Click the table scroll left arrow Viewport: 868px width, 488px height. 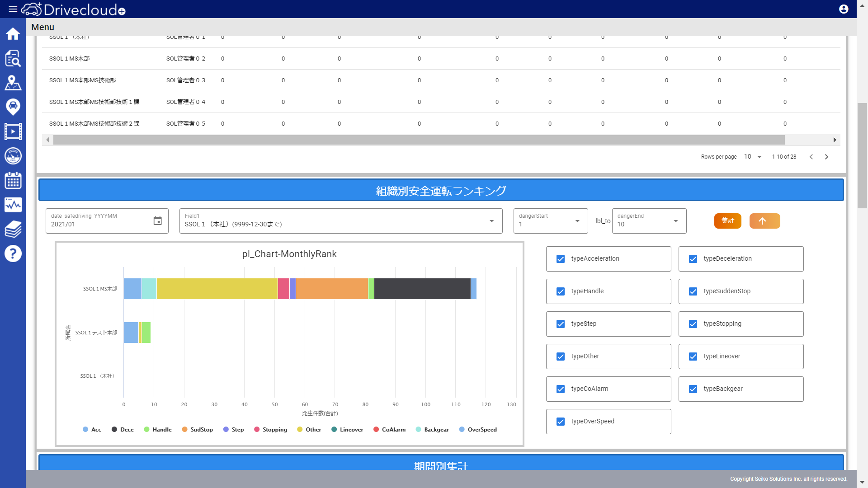click(x=47, y=140)
